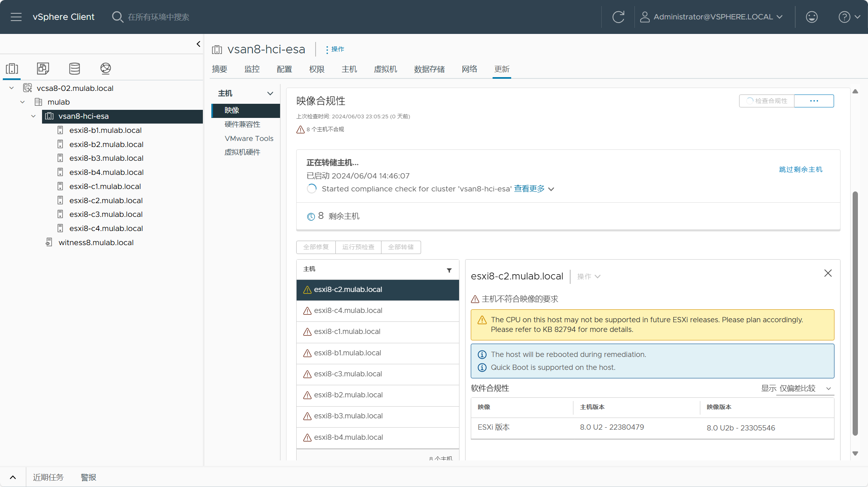Viewport: 868px width, 487px height.
Task: Click the 运行预检查 button
Action: coord(358,247)
